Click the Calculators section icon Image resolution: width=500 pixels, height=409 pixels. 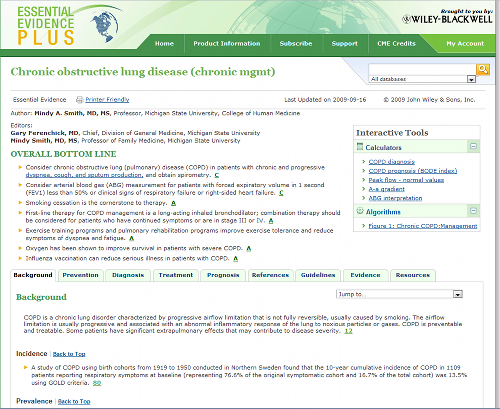tap(360, 147)
